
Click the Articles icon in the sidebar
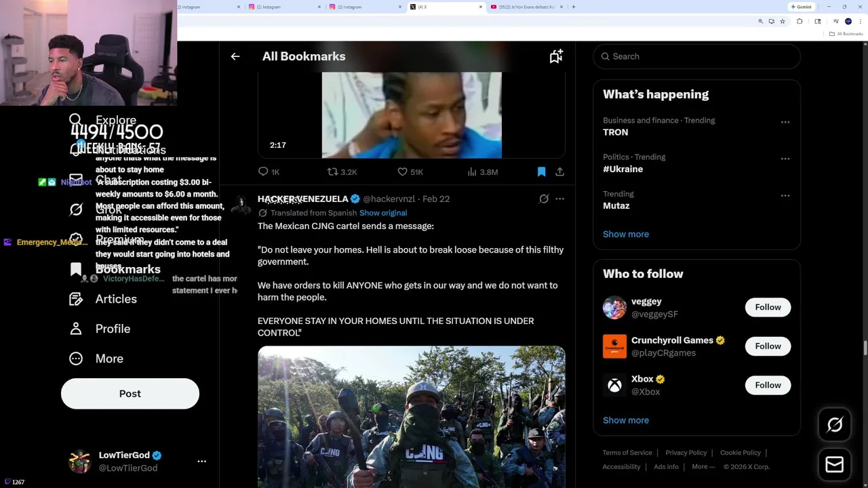tap(76, 299)
